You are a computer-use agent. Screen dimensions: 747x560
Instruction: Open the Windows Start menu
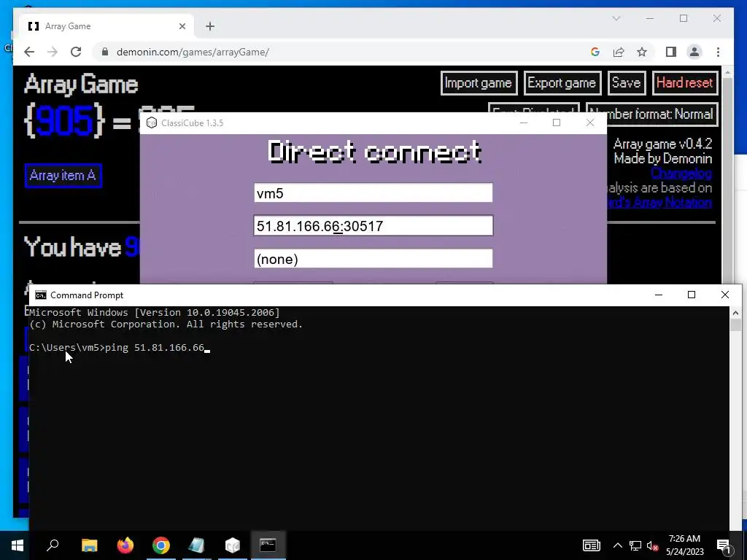pyautogui.click(x=18, y=545)
